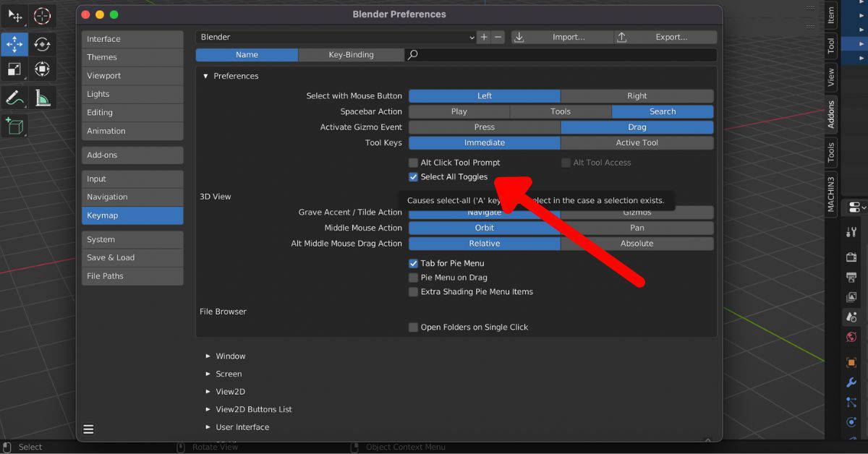
Task: Open the Addons sidebar tab
Action: coord(831,115)
